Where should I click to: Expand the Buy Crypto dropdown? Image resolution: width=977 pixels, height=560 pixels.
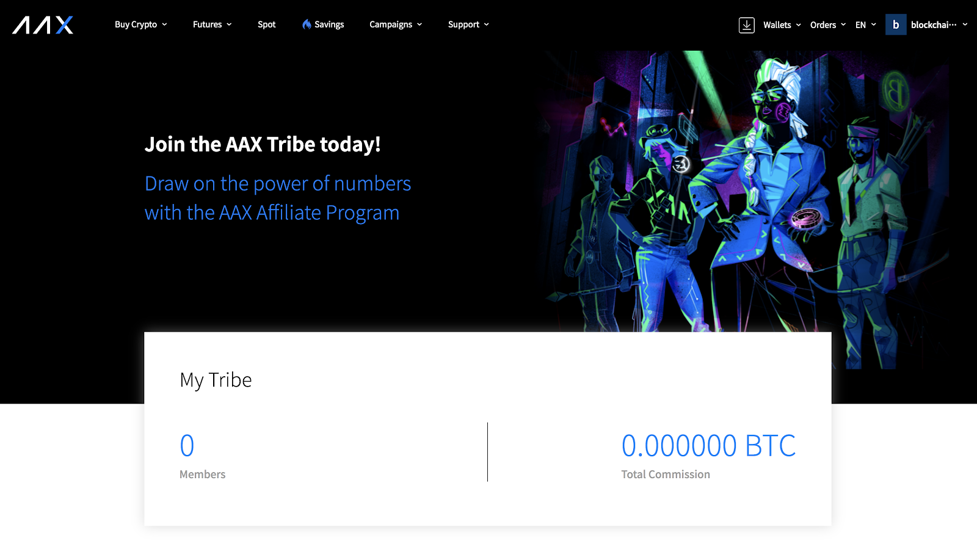[x=141, y=24]
